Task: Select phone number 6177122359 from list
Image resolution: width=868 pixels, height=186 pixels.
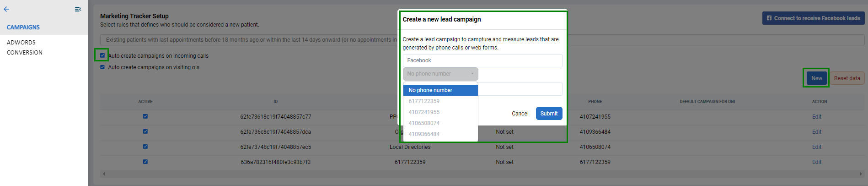Action: coord(424,101)
